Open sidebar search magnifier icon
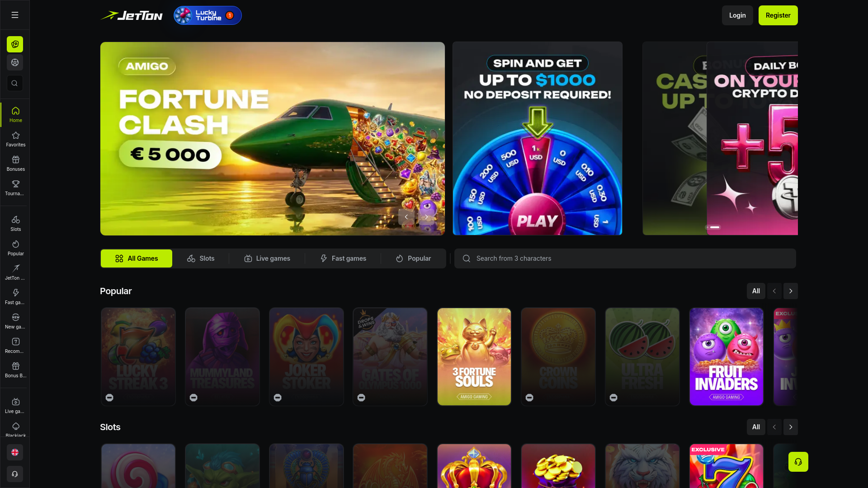868x488 pixels. [x=14, y=83]
